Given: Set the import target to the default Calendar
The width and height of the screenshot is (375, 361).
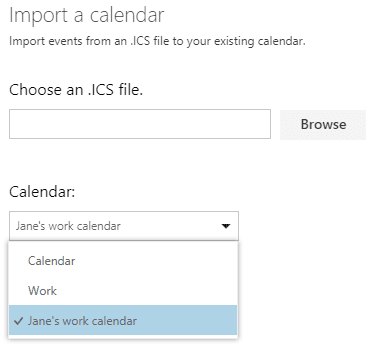Looking at the screenshot, I should (x=123, y=261).
